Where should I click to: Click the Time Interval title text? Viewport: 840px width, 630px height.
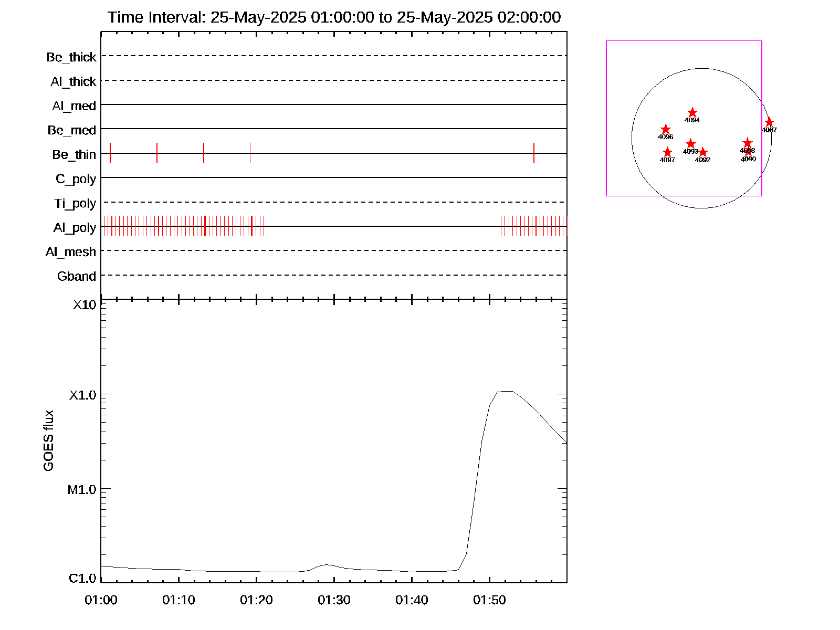[x=334, y=17]
